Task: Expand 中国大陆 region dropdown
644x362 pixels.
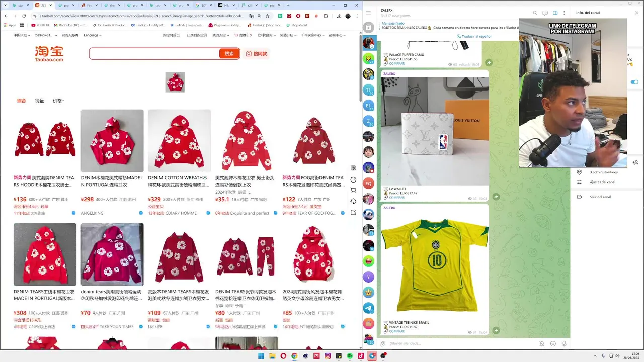Action: (22, 35)
